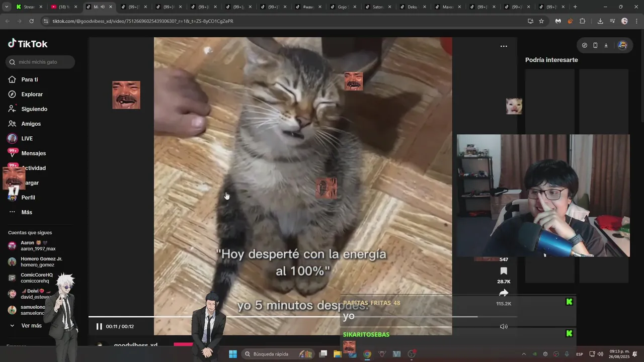
Task: Bookmark this page with the star icon
Action: click(x=541, y=21)
